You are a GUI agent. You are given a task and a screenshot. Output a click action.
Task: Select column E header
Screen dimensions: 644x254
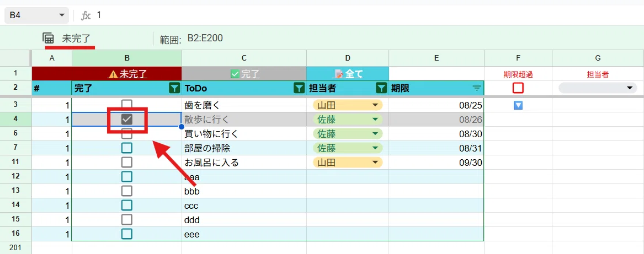point(436,58)
